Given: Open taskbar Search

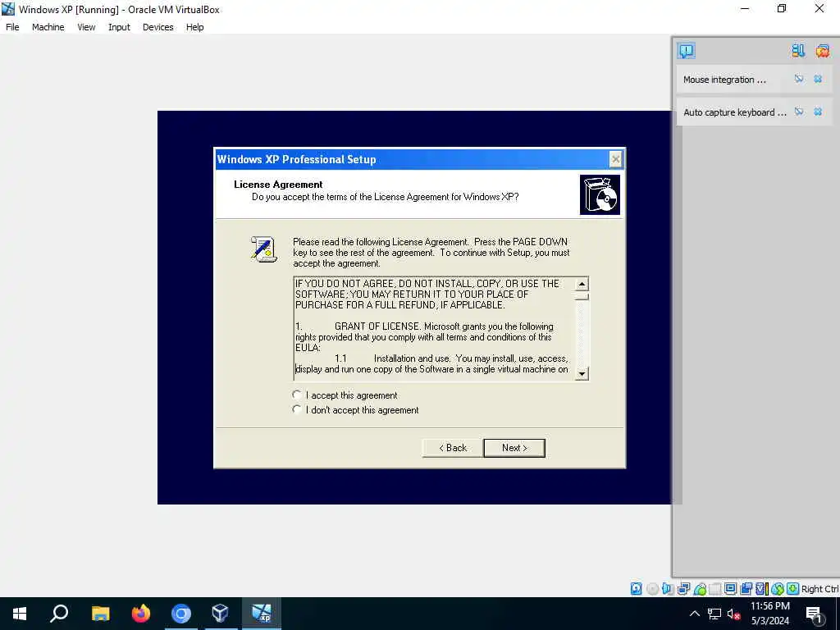Looking at the screenshot, I should (x=59, y=614).
